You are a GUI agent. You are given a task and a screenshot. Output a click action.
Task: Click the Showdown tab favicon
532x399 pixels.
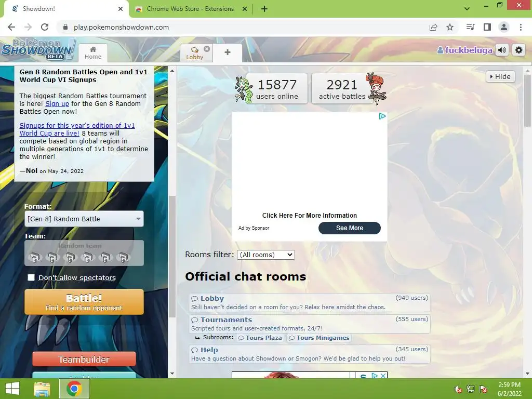click(15, 9)
